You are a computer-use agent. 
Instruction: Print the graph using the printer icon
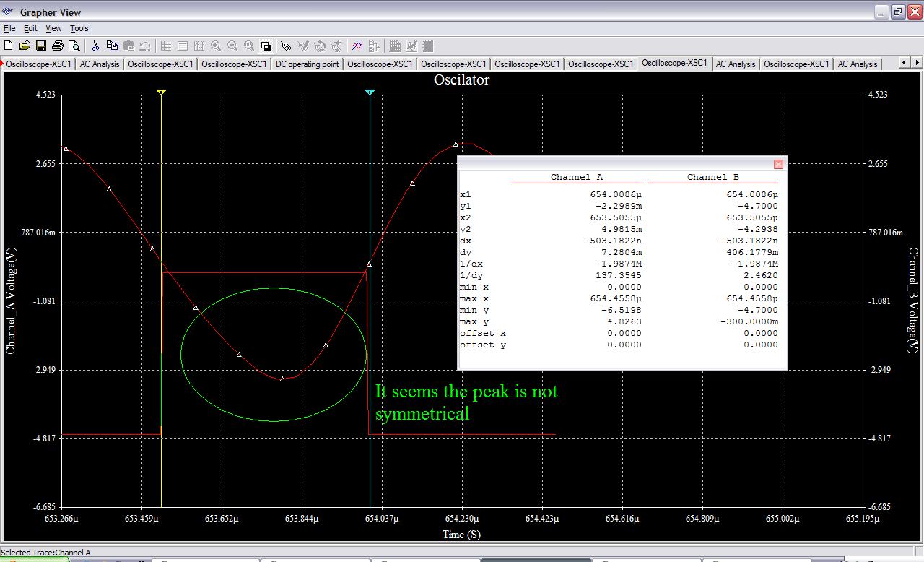58,46
